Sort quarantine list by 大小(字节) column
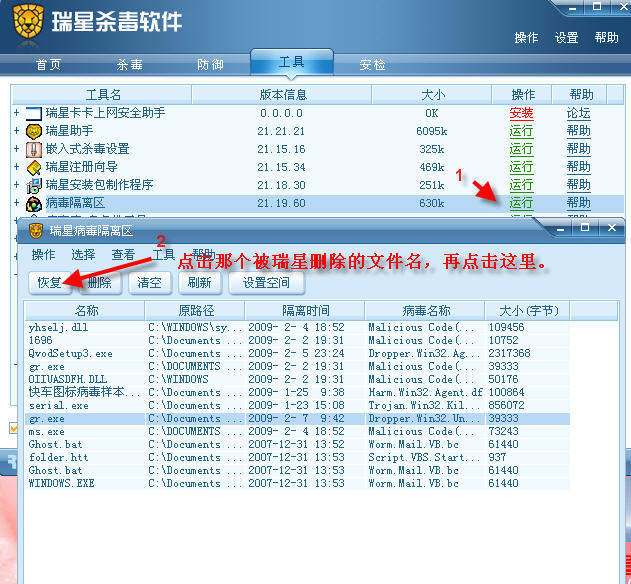The width and height of the screenshot is (631, 584). coord(528,311)
